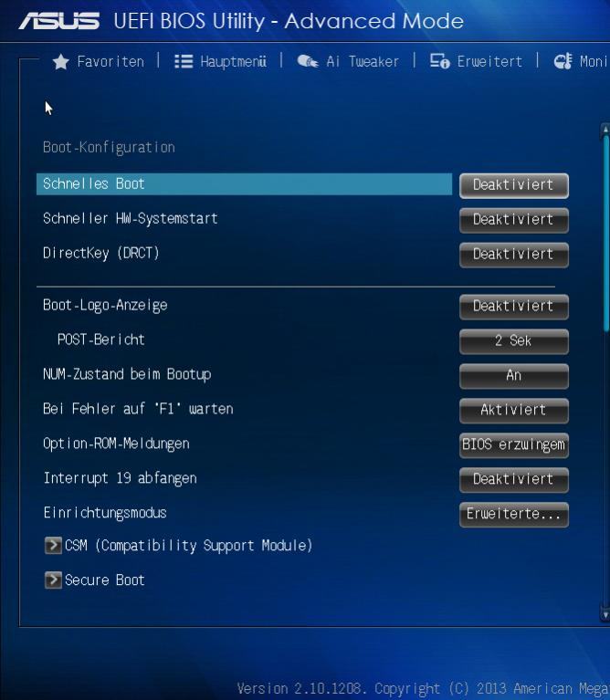The image size is (610, 700).
Task: Click the scrollbar down arrow
Action: [605, 615]
